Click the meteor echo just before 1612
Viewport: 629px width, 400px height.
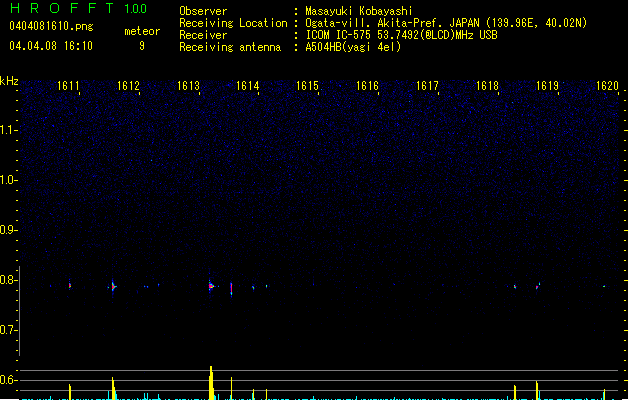pos(114,286)
